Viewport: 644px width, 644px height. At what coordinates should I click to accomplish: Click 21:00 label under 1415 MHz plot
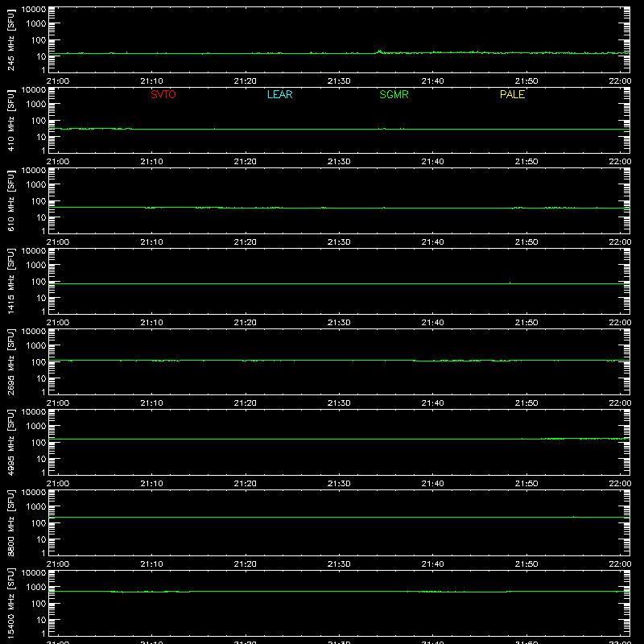tap(58, 323)
